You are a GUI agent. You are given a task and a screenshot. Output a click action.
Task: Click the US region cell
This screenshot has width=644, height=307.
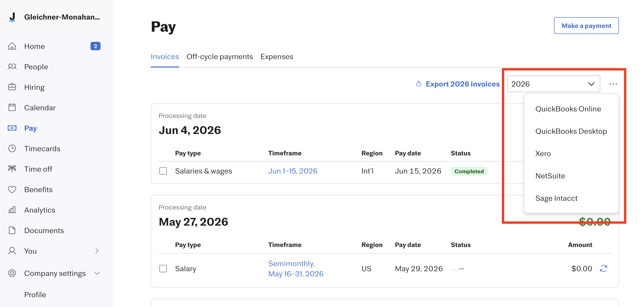coord(366,269)
